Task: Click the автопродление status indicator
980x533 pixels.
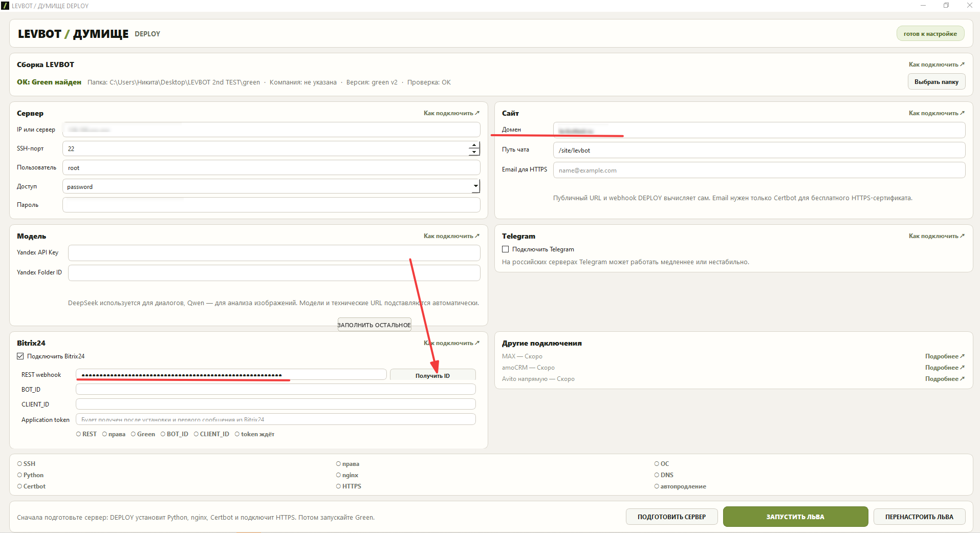Action: pyautogui.click(x=680, y=486)
